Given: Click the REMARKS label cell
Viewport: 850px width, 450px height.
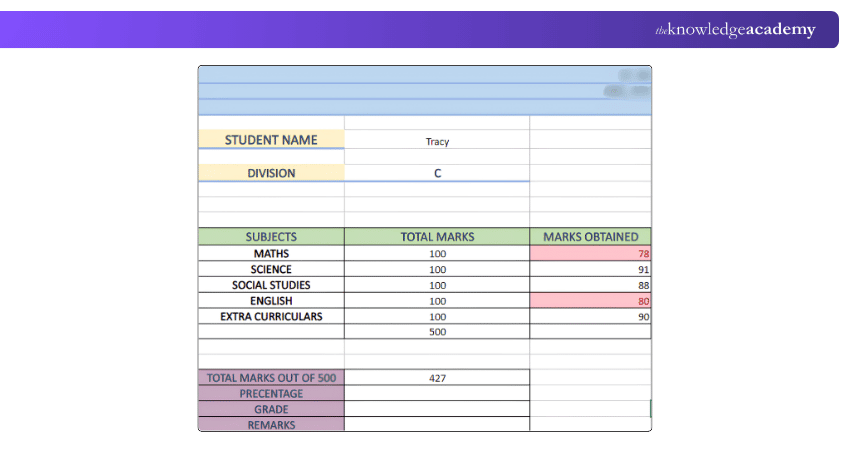Looking at the screenshot, I should 271,424.
